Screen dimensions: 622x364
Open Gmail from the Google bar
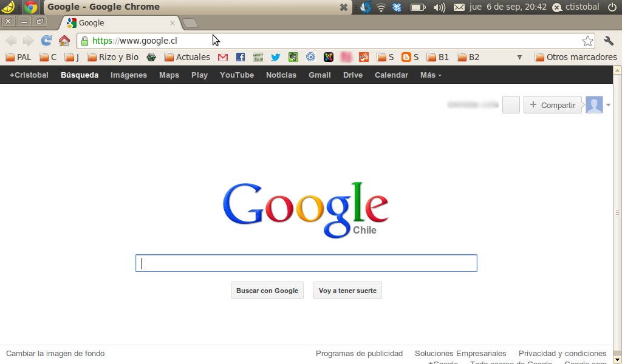coord(320,75)
